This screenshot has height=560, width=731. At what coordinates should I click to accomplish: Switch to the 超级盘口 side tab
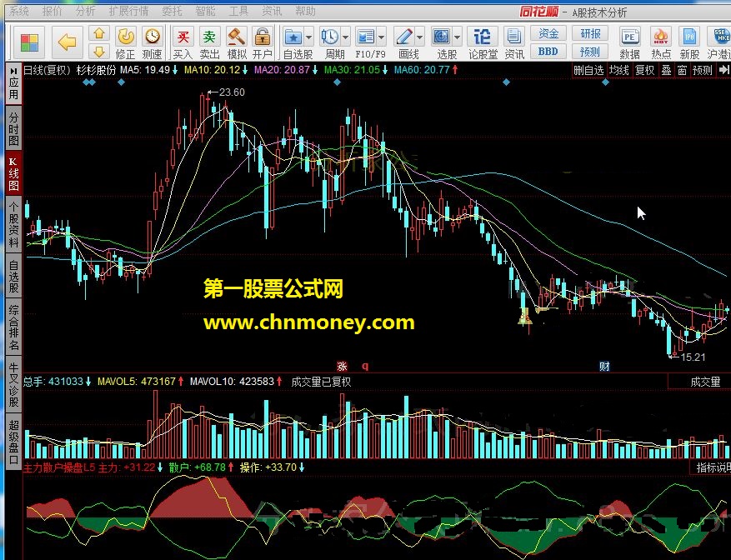[13, 441]
